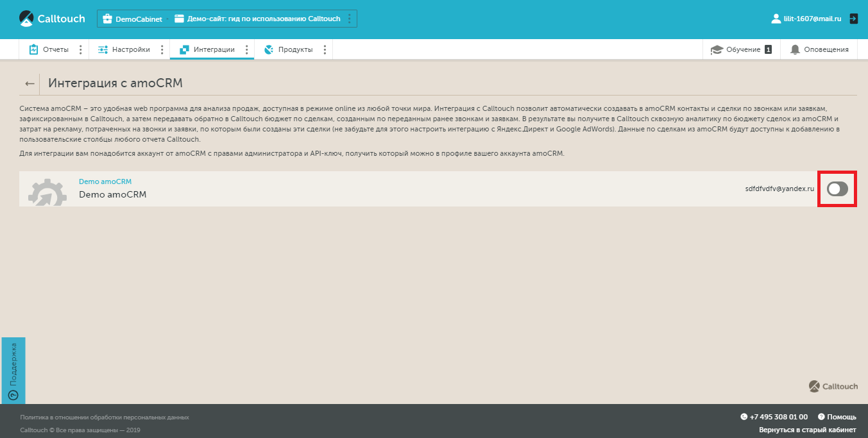Click the Интеграции squares icon
This screenshot has width=868, height=438.
(185, 49)
